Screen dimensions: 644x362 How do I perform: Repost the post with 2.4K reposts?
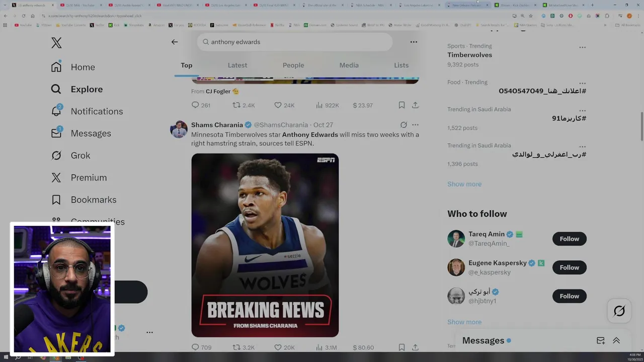244,105
